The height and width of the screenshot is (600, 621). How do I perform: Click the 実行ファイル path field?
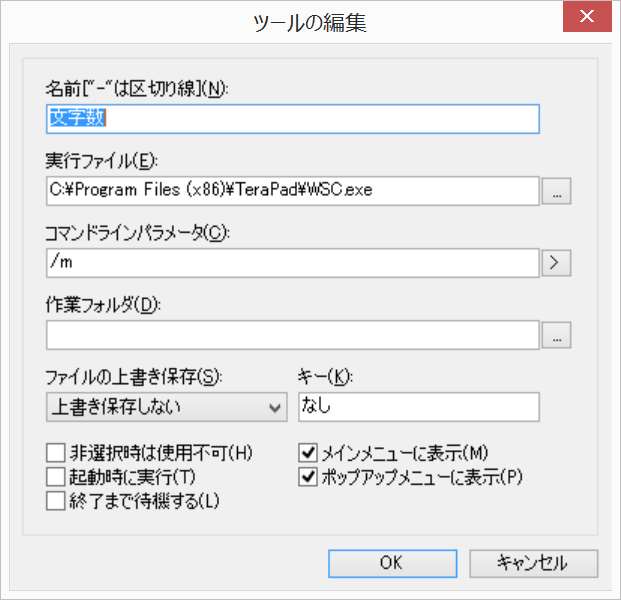tap(293, 191)
